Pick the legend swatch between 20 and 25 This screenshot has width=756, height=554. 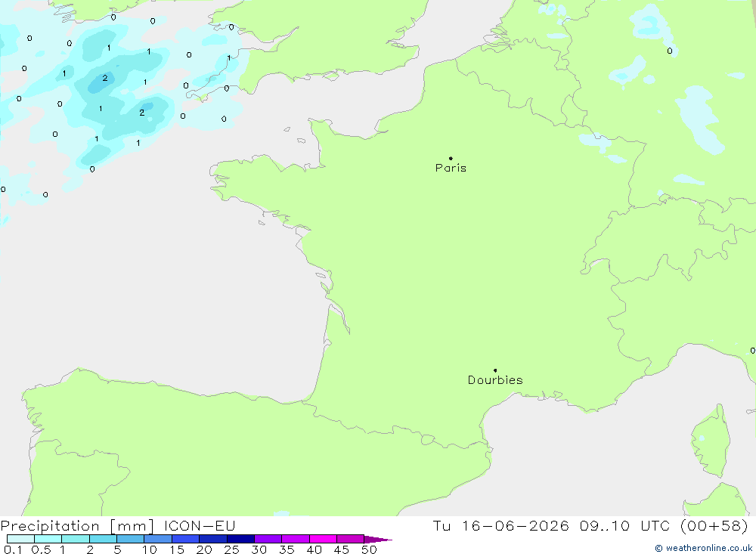coord(213,539)
